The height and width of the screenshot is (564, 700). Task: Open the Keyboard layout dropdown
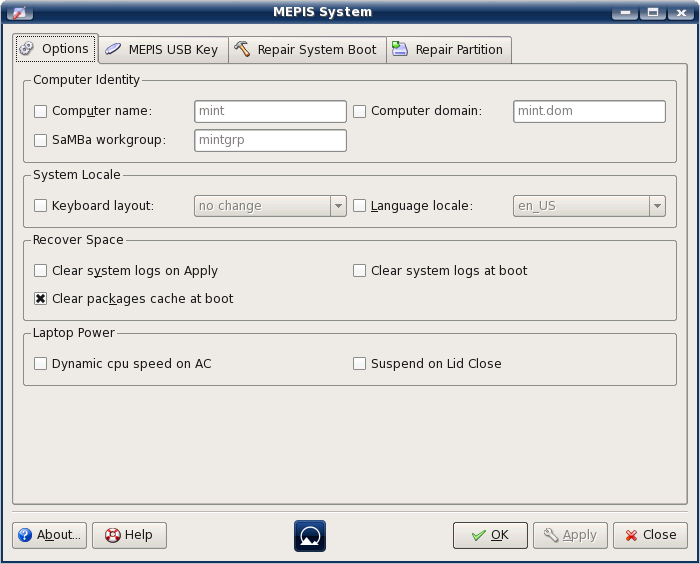270,206
